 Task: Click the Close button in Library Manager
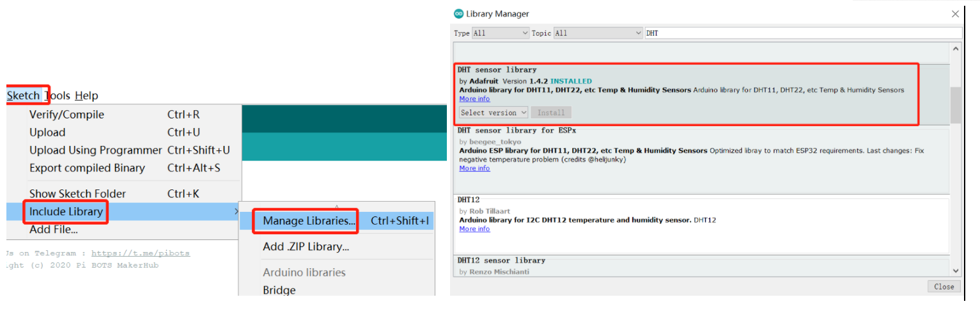tap(944, 287)
